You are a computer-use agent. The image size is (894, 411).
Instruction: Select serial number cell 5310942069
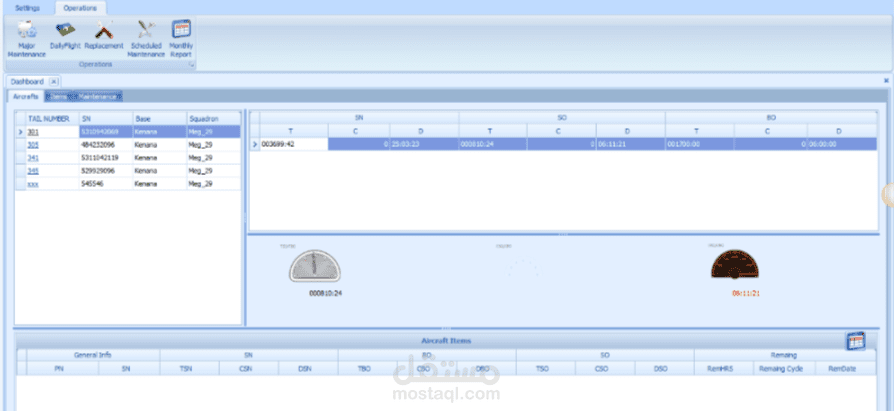[106, 132]
